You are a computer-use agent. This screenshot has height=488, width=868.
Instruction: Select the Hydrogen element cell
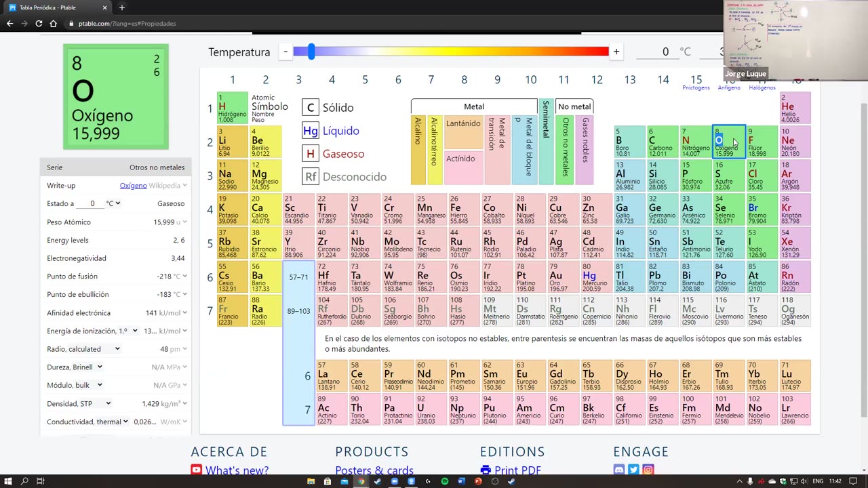pyautogui.click(x=233, y=108)
